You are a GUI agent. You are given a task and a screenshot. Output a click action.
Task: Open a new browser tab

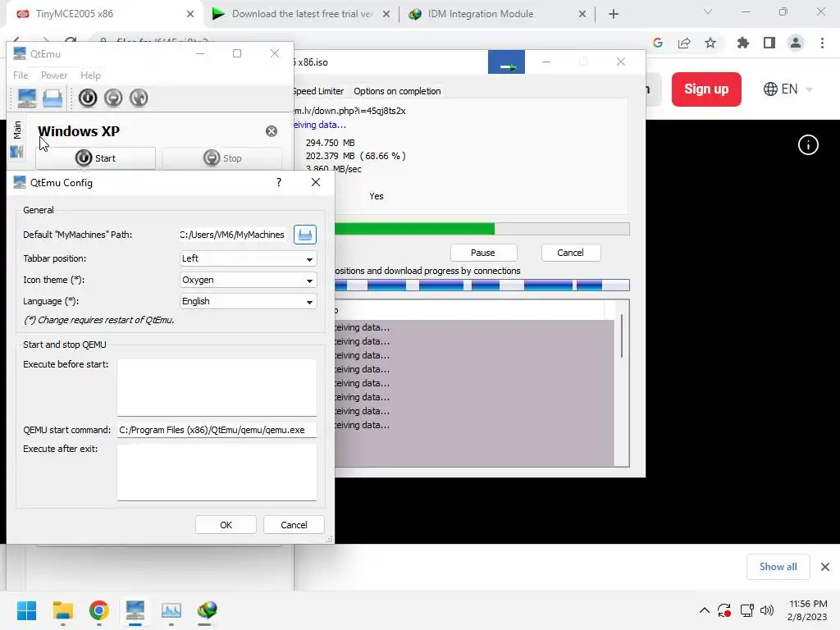[614, 15]
